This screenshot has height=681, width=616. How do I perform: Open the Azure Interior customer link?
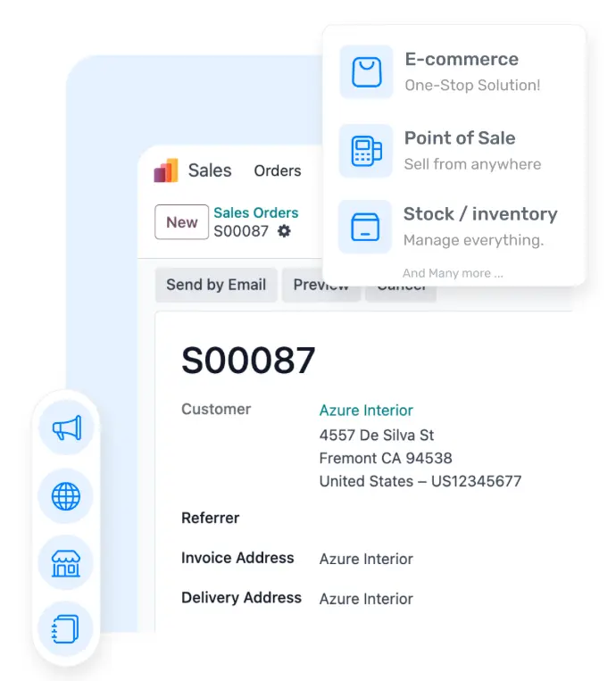(366, 411)
